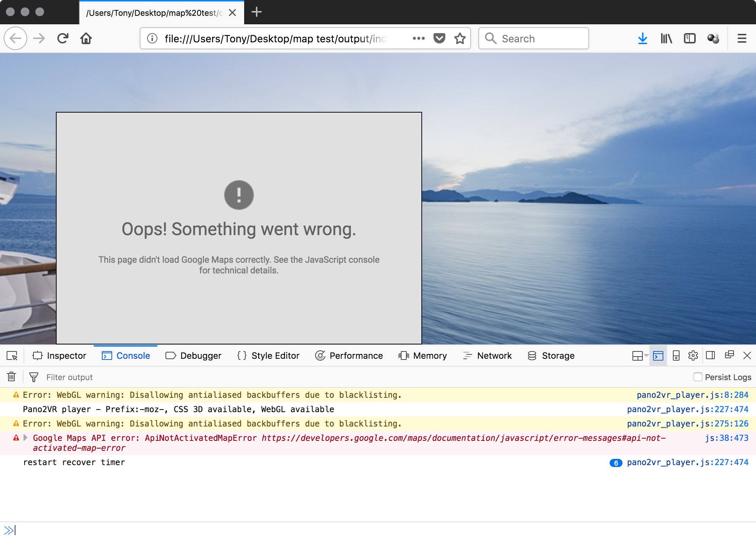756x538 pixels.
Task: Open pano2vr_player.js:227:474 link on Prefix row
Action: click(x=688, y=409)
